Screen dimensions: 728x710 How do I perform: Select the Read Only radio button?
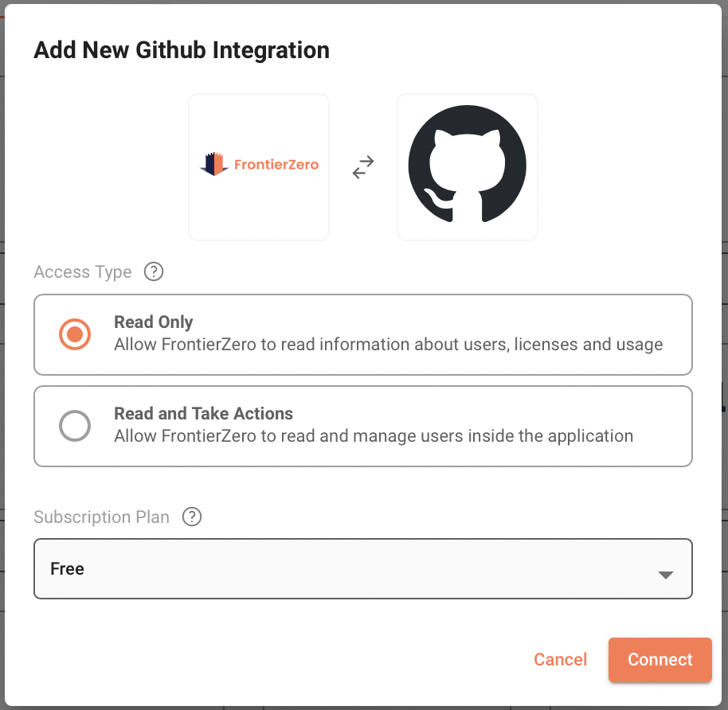pyautogui.click(x=75, y=334)
